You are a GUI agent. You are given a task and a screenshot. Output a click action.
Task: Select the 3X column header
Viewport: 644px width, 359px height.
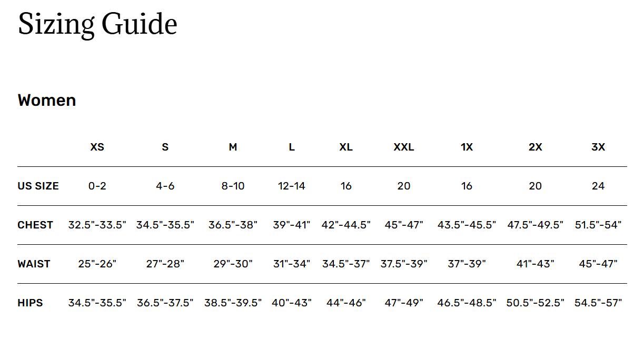[x=598, y=147]
